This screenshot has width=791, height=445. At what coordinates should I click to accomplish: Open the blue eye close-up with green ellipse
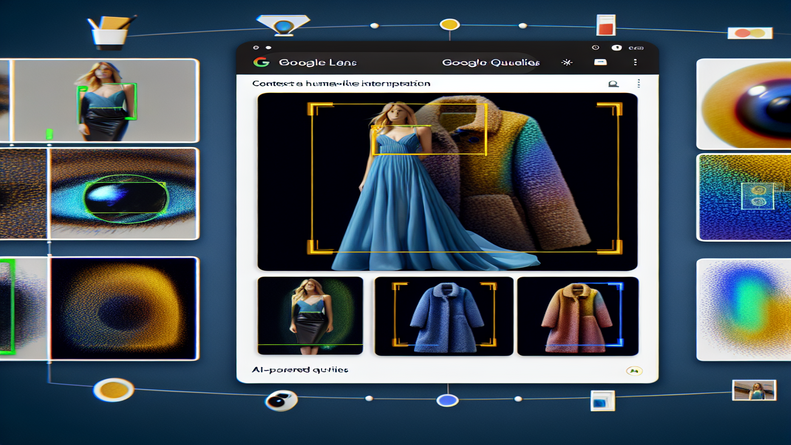tap(123, 193)
